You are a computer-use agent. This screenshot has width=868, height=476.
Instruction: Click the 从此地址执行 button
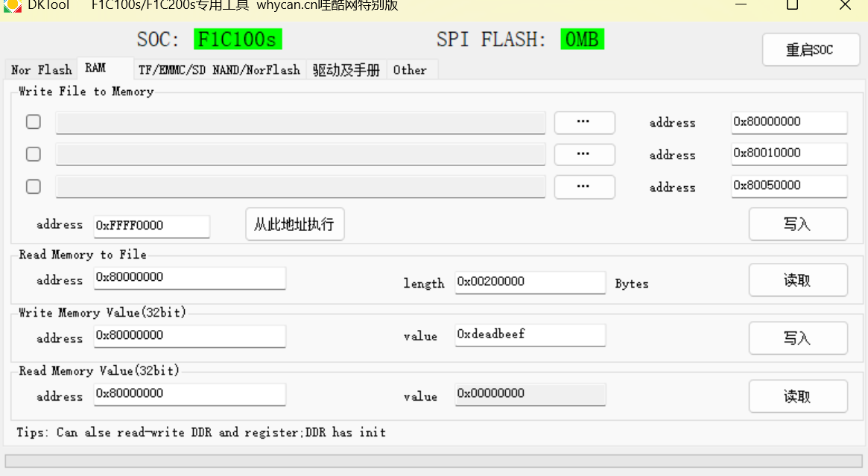point(294,224)
